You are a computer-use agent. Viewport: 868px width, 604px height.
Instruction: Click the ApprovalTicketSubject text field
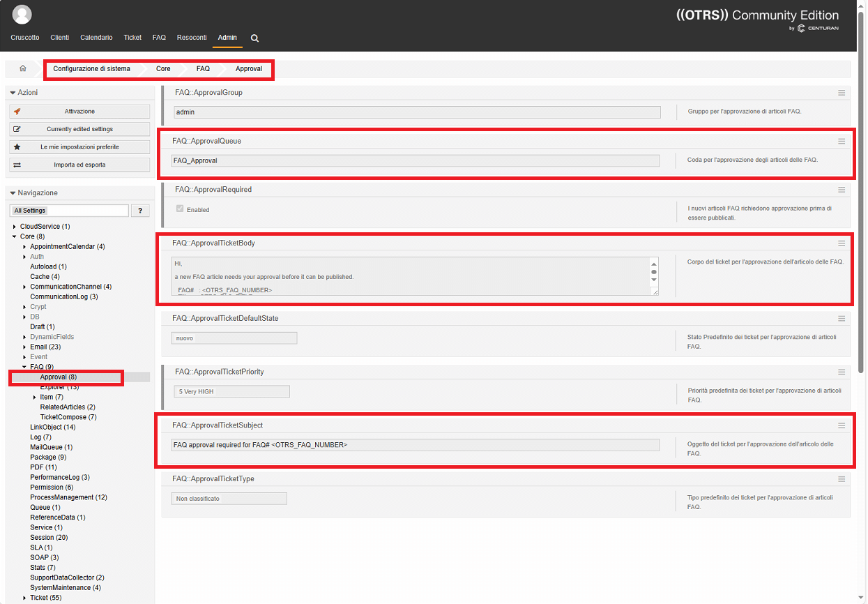coord(416,444)
